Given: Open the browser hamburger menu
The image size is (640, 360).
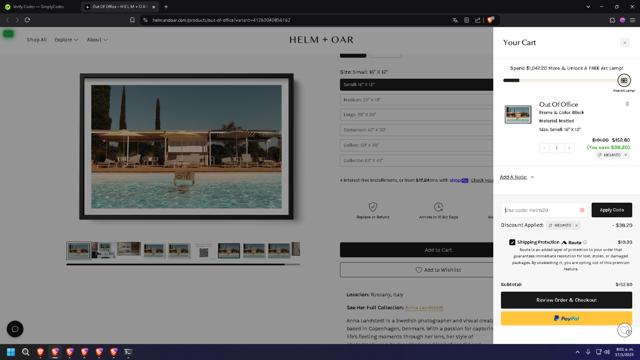Looking at the screenshot, I should tap(632, 20).
